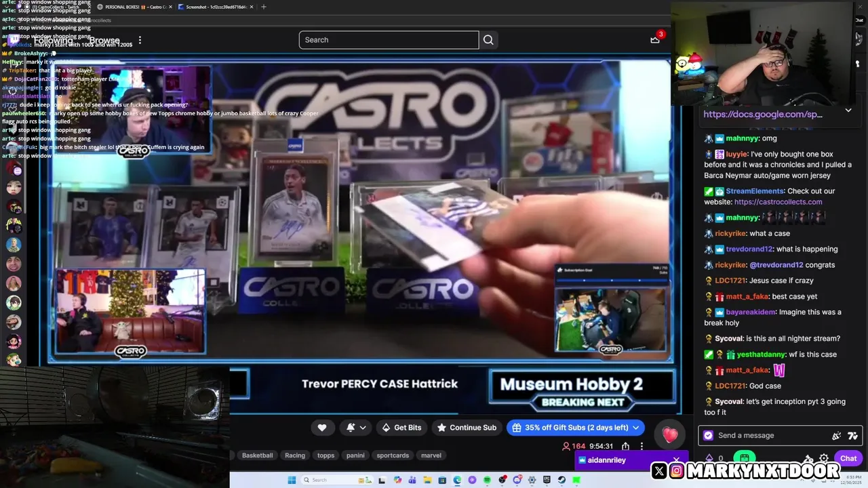
Task: Select the sportcards tag
Action: coord(393,455)
